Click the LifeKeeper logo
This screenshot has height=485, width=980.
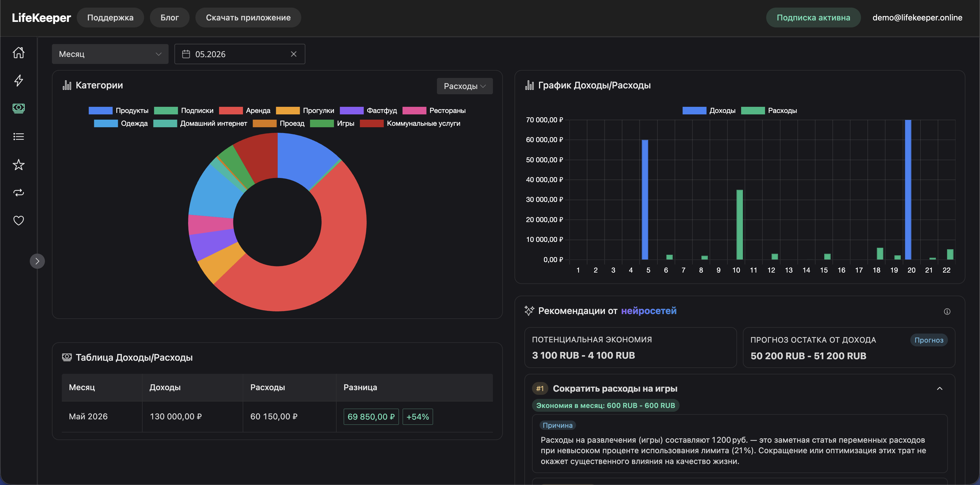point(41,18)
